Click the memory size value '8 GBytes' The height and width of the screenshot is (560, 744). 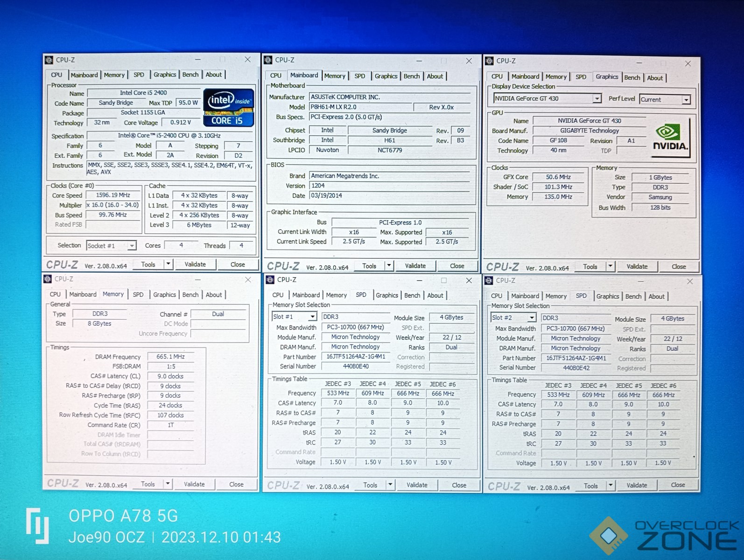tap(99, 323)
